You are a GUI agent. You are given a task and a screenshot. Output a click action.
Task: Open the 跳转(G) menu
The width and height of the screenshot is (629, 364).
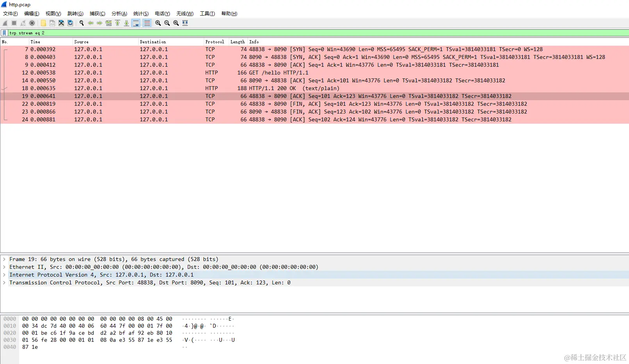(75, 14)
